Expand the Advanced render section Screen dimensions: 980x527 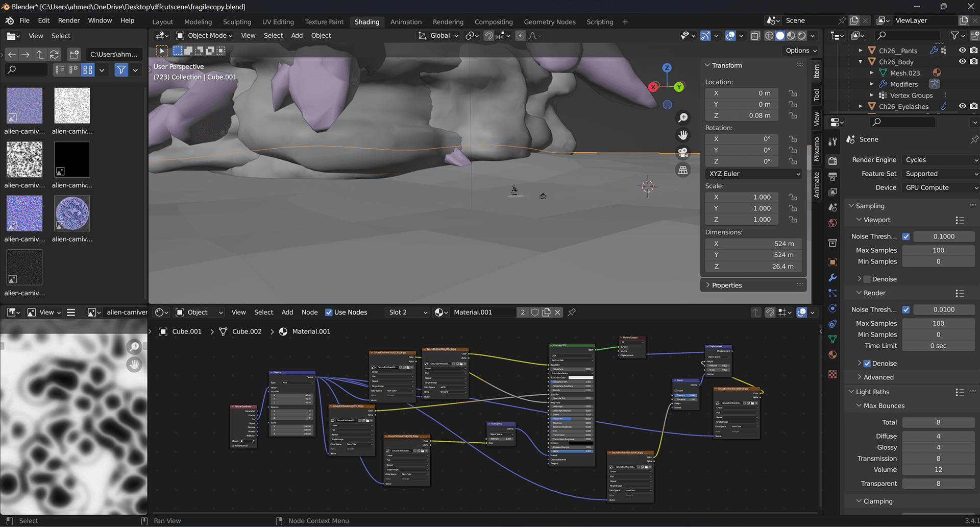[878, 377]
